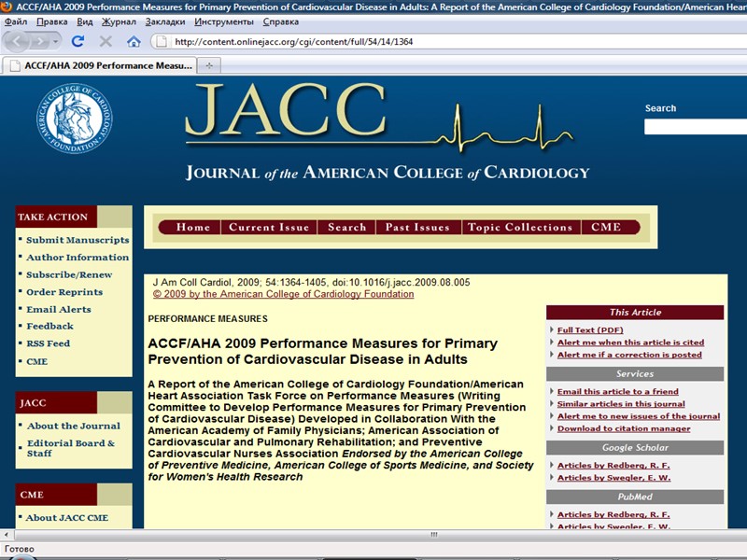Open Current Issue in the navigation bar
747x560 pixels.
click(x=269, y=227)
